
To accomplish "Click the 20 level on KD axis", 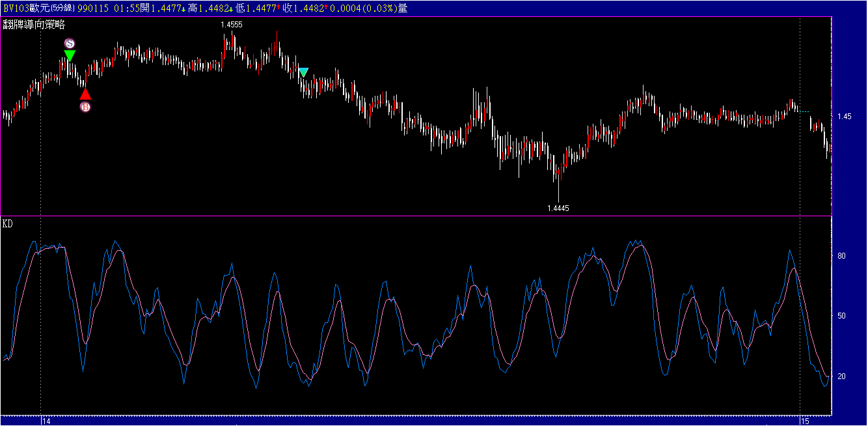I will 841,376.
